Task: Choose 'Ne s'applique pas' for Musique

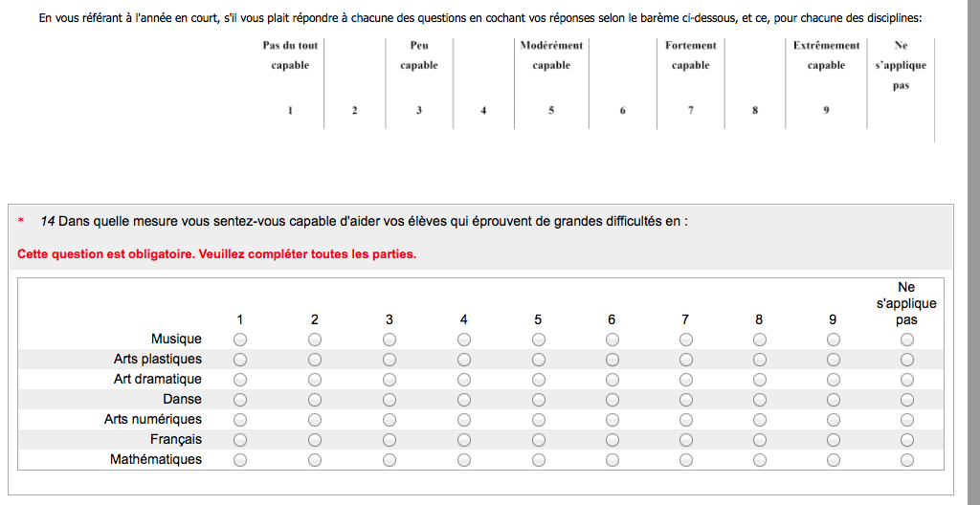Action: coord(906,340)
